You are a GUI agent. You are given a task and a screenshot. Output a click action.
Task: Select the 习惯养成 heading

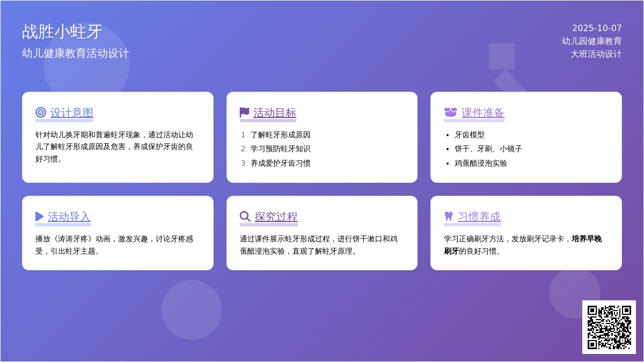479,217
